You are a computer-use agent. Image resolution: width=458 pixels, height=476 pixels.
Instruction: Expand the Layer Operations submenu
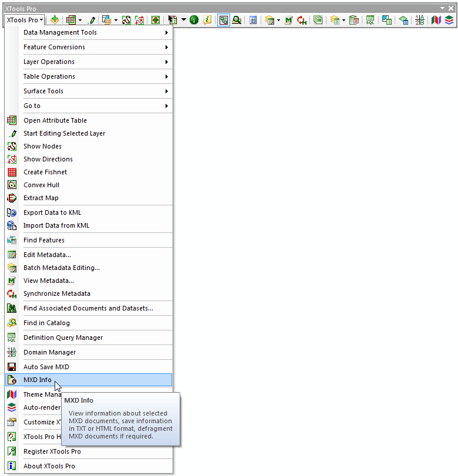(96, 62)
